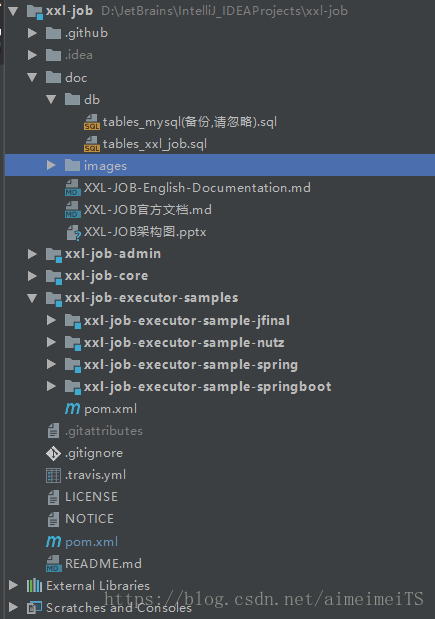Collapse the doc folder arrow
Screen dimensions: 435x619
point(32,77)
